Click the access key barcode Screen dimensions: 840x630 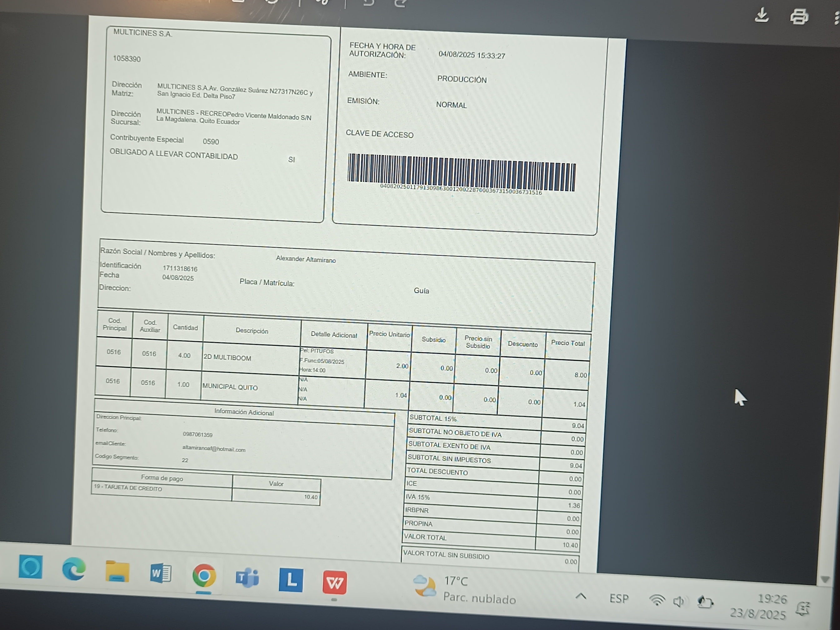click(x=461, y=172)
